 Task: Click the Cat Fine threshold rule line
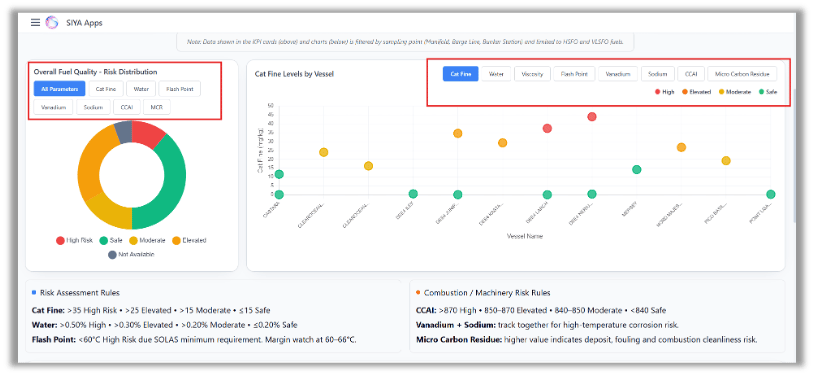[x=151, y=311]
